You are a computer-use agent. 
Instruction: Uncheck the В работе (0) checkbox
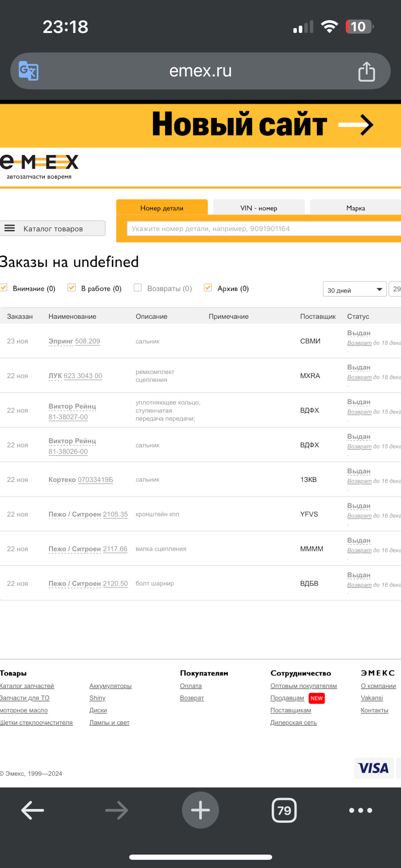(71, 288)
